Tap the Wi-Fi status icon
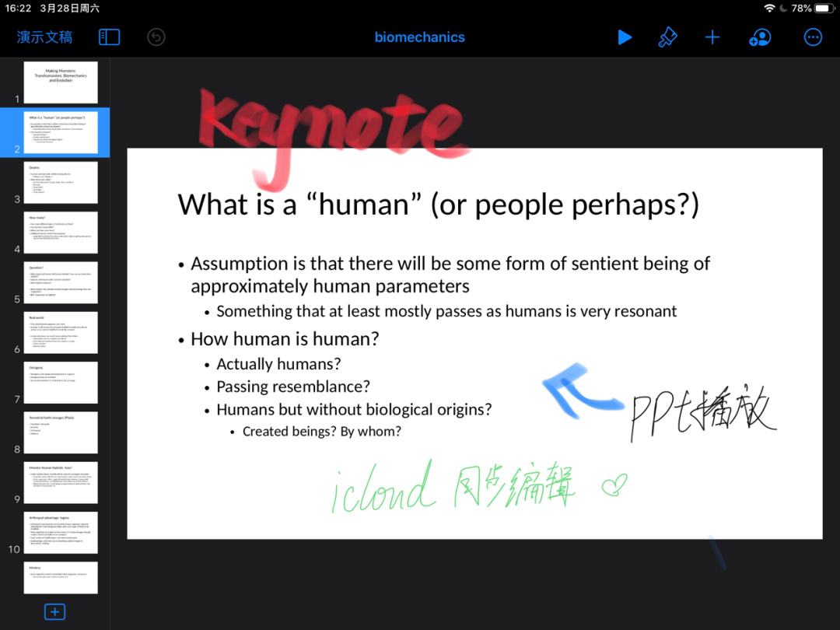The width and height of the screenshot is (840, 630). tap(769, 9)
